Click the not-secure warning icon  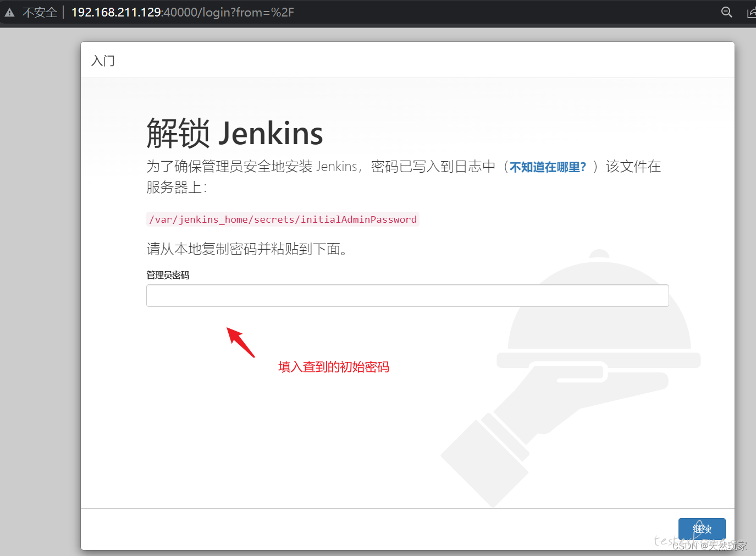10,12
